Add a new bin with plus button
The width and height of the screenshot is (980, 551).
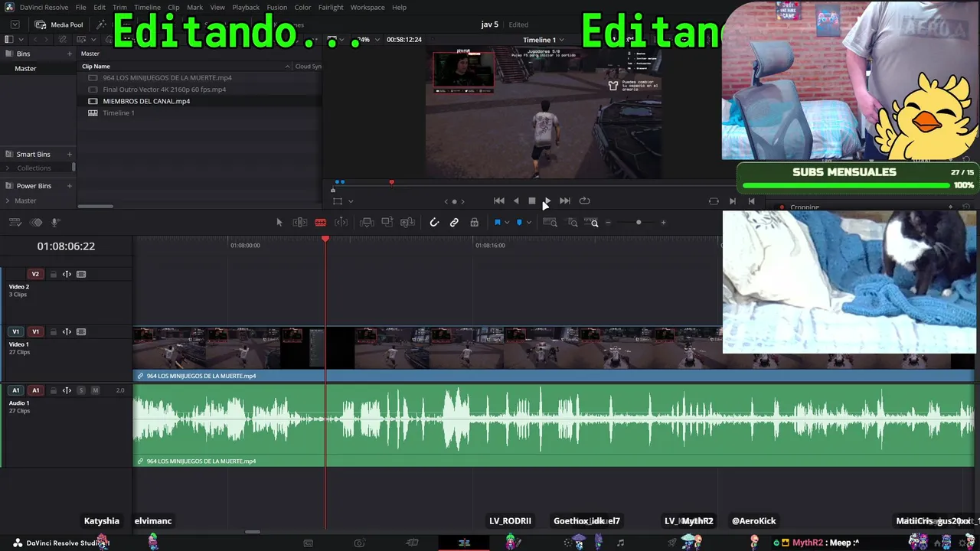(x=69, y=54)
